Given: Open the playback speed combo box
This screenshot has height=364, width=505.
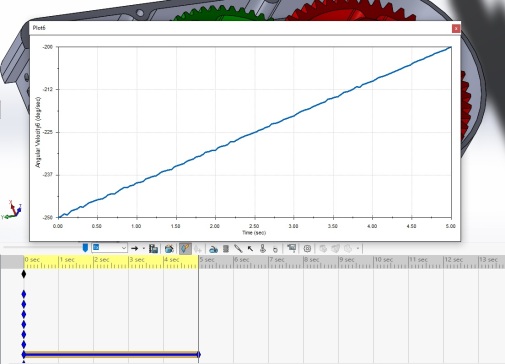Looking at the screenshot, I should 109,248.
